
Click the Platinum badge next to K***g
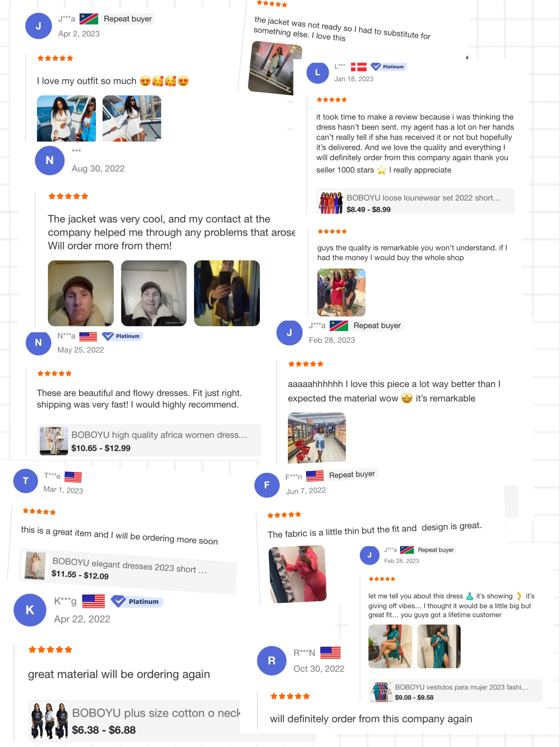[137, 601]
